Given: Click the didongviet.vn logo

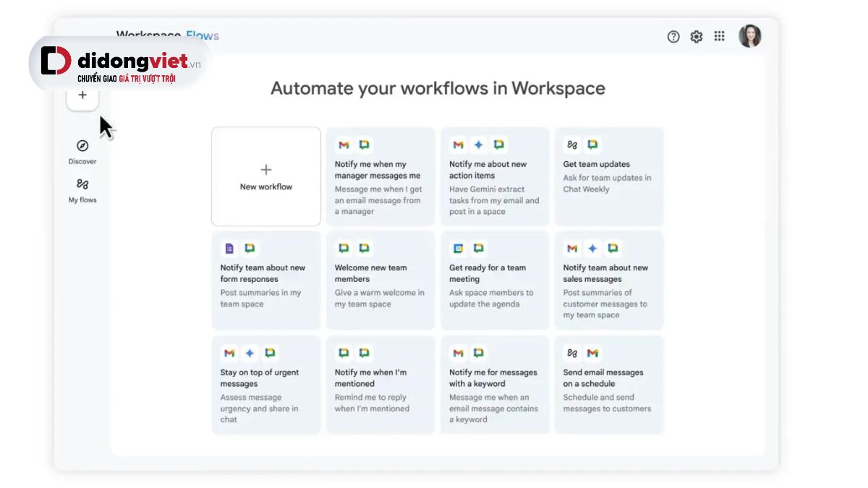Looking at the screenshot, I should coord(120,64).
